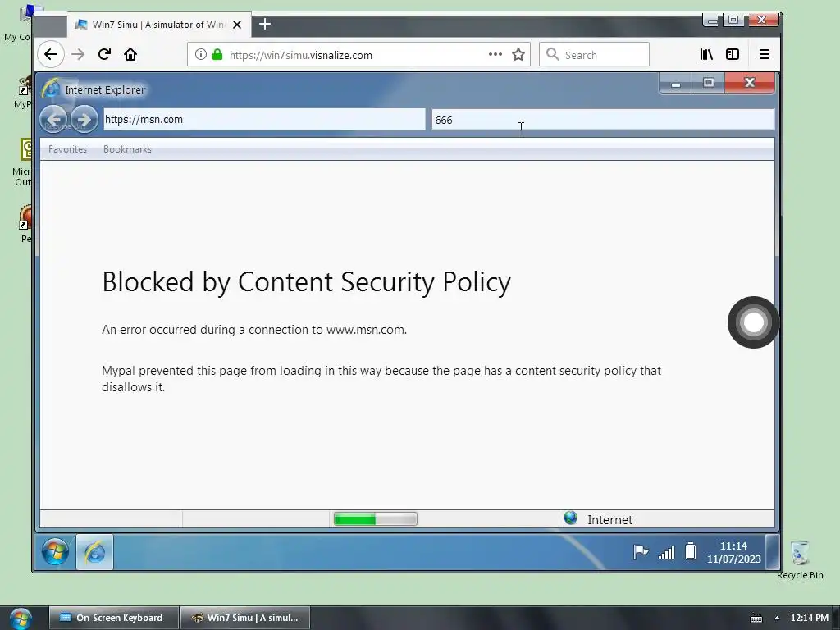
Task: Bookmark this page with star icon
Action: click(518, 55)
